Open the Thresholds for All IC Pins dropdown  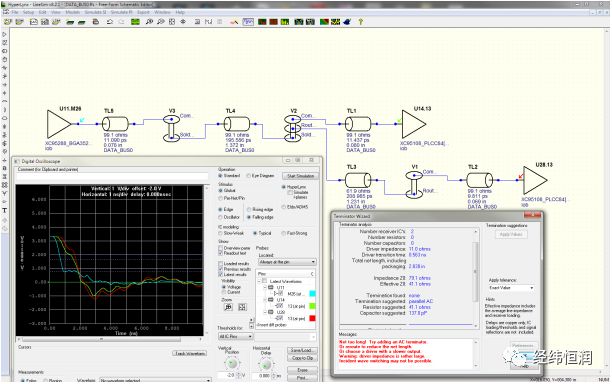coord(235,336)
